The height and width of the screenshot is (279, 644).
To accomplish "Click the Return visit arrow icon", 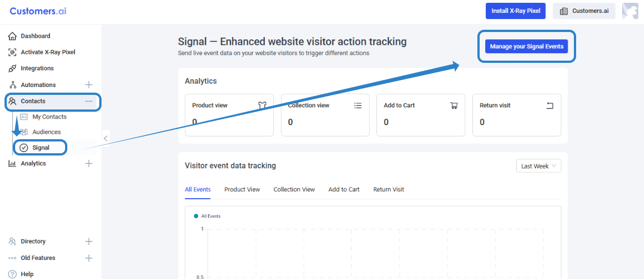I will tap(550, 106).
